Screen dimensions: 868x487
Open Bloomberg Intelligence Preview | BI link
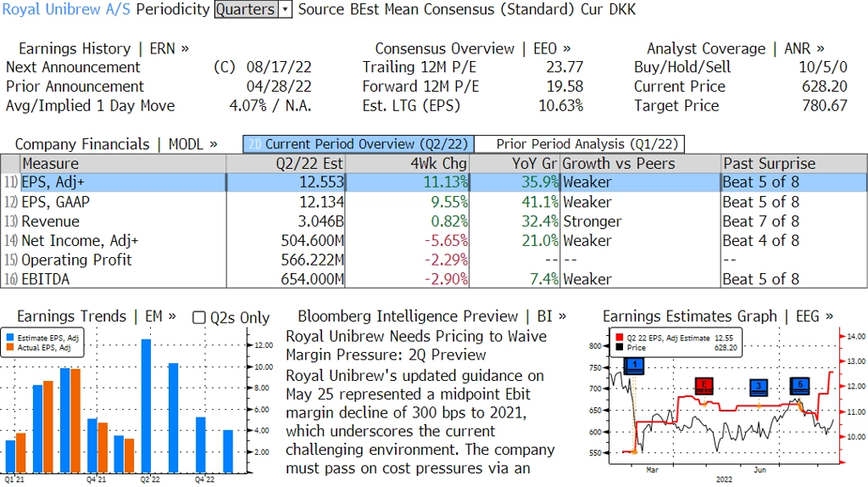coord(431,316)
